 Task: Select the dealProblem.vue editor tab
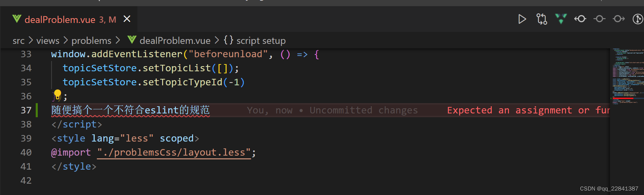(x=60, y=20)
